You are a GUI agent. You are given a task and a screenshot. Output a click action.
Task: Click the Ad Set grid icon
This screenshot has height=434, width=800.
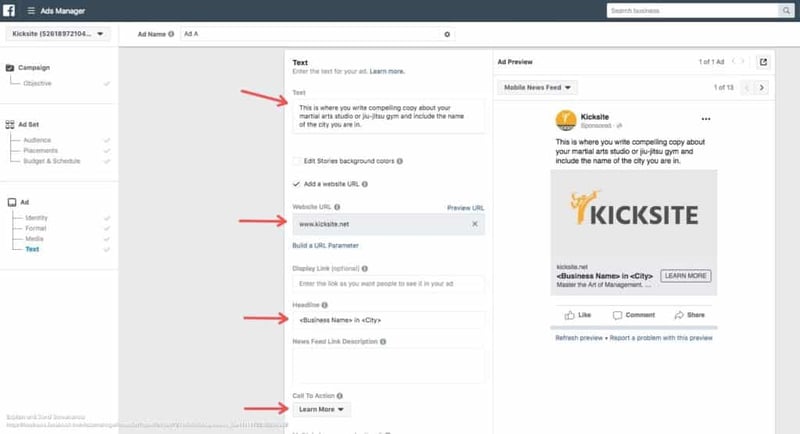coord(10,124)
